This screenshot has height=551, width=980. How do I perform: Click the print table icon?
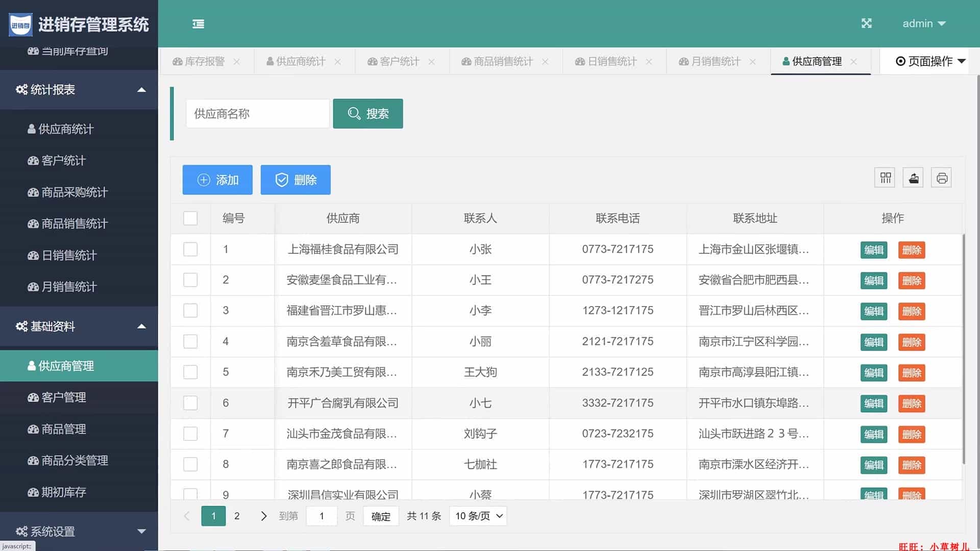point(942,178)
